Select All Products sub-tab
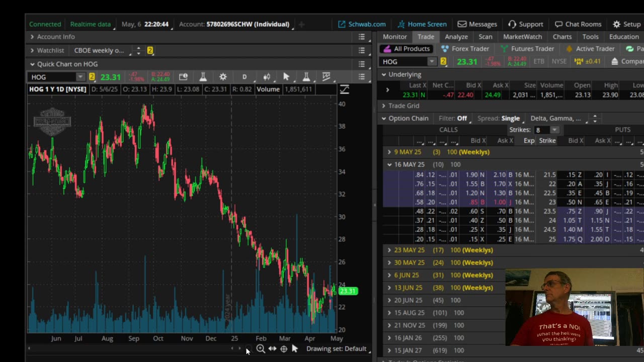This screenshot has height=362, width=644. 406,49
